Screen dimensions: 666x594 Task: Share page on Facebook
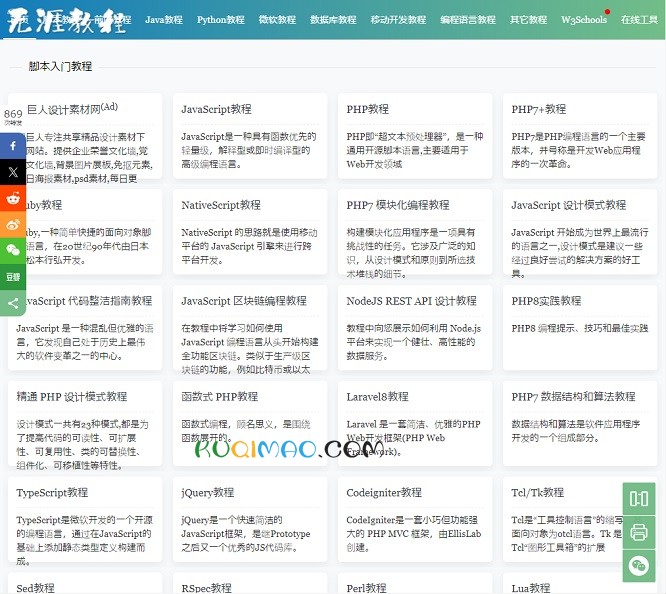click(x=13, y=146)
